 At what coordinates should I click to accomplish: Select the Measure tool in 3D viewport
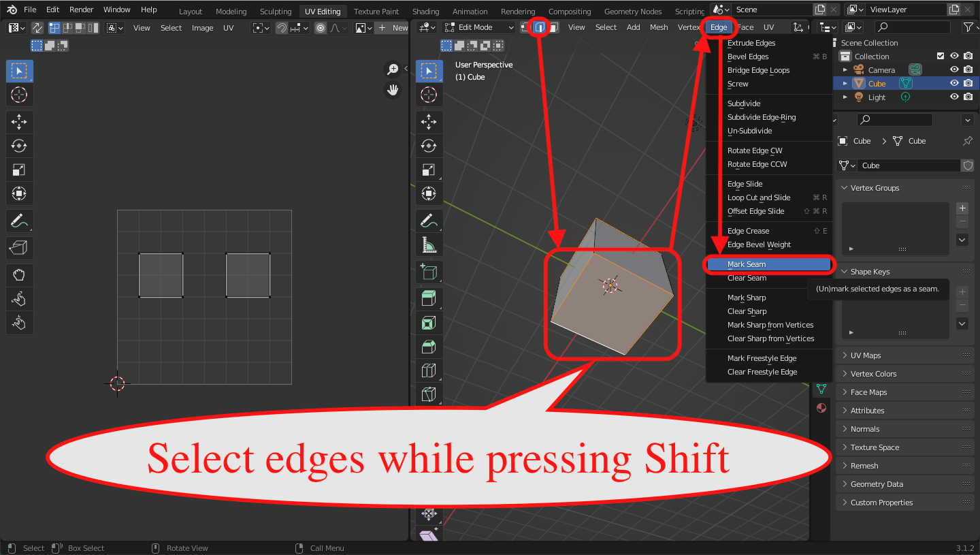point(429,244)
